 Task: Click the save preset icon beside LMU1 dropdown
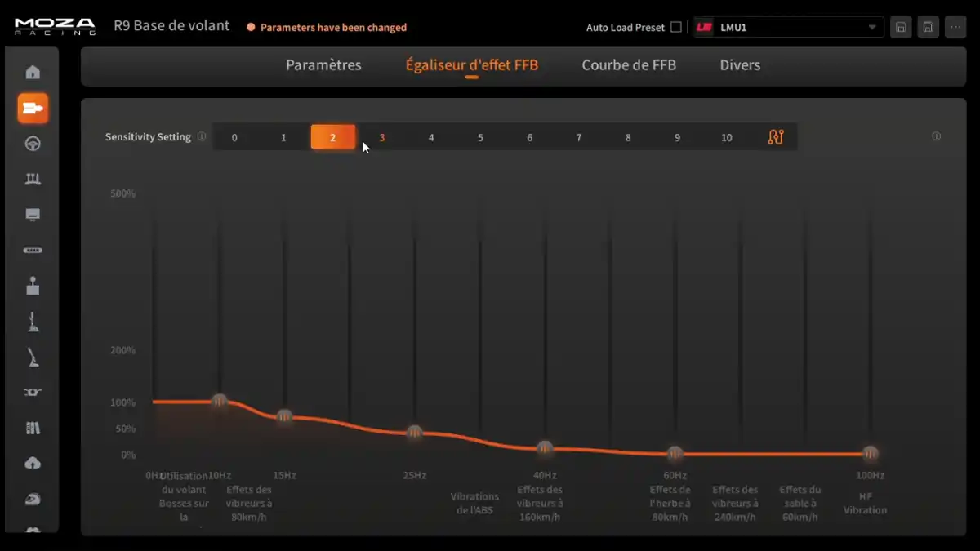(901, 27)
